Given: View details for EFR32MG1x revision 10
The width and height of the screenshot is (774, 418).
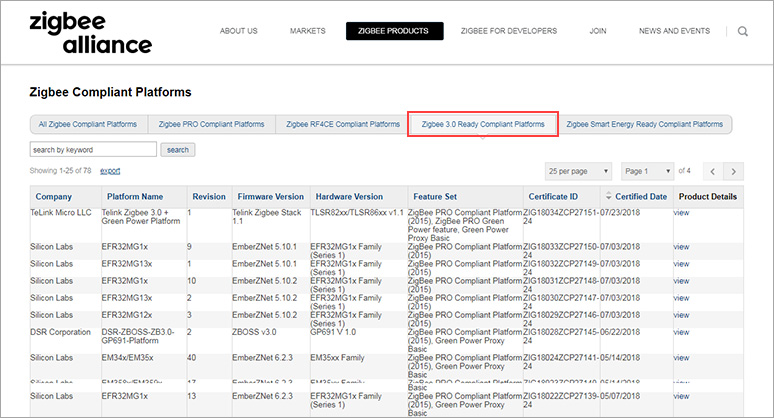Looking at the screenshot, I should [681, 281].
